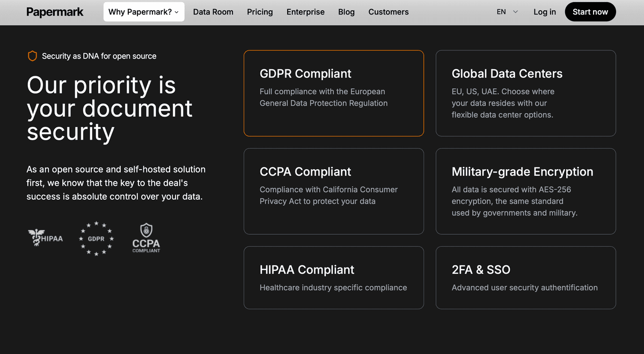Screen dimensions: 644x354
Task: Visit the Blog page
Action: (346, 12)
